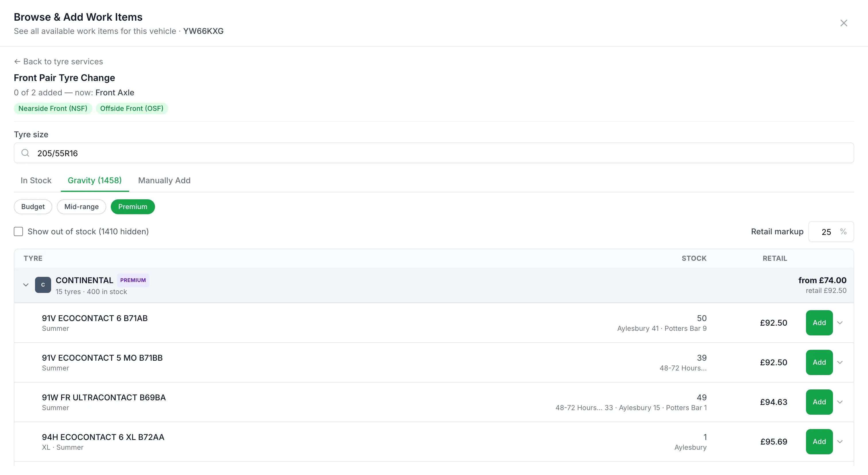Click the search magnifier icon in tyre size field
This screenshot has height=475, width=868.
25,153
